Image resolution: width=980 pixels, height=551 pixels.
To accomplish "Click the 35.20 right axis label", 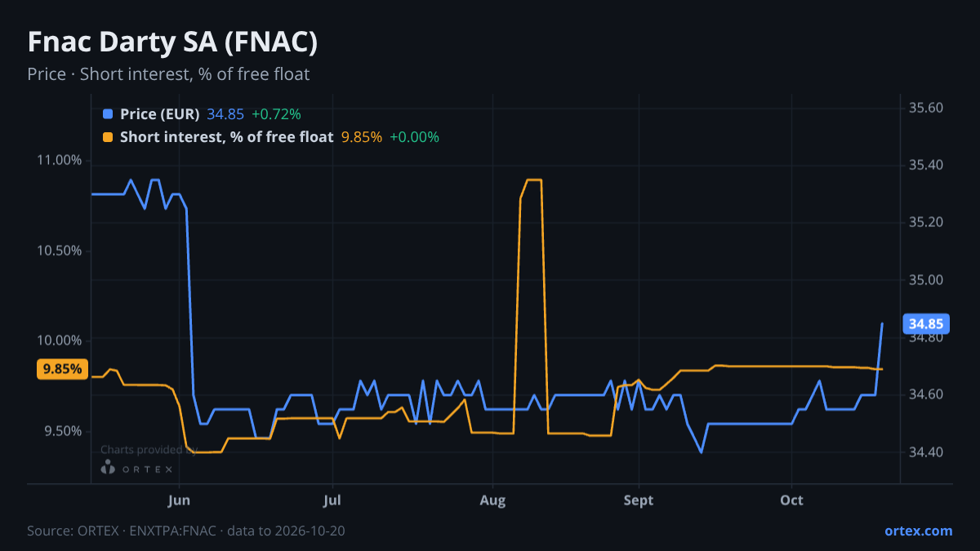I will pos(925,222).
